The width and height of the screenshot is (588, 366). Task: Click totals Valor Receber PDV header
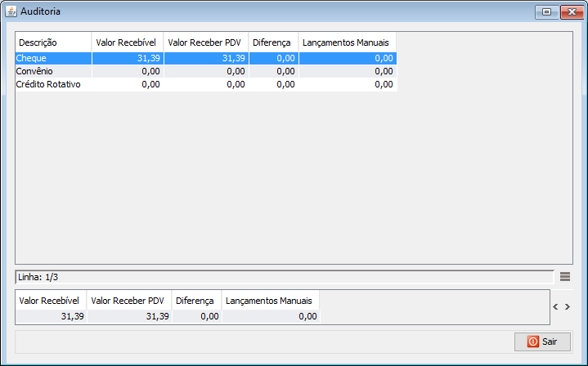click(128, 301)
